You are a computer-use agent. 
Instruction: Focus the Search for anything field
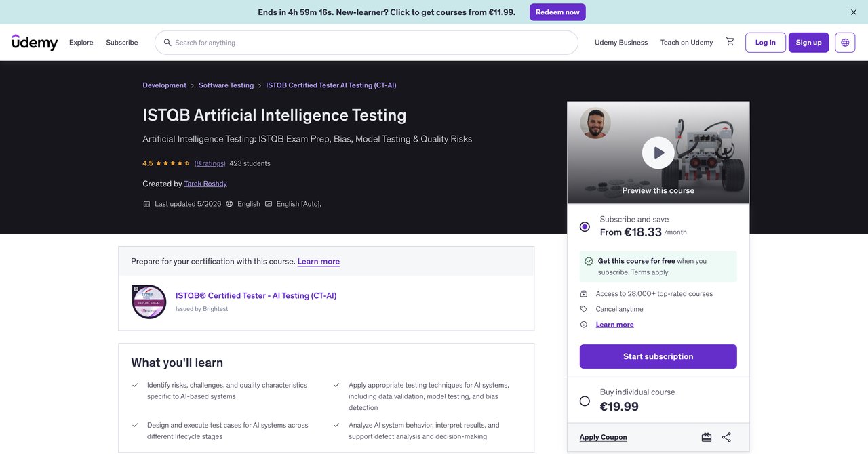coord(366,43)
